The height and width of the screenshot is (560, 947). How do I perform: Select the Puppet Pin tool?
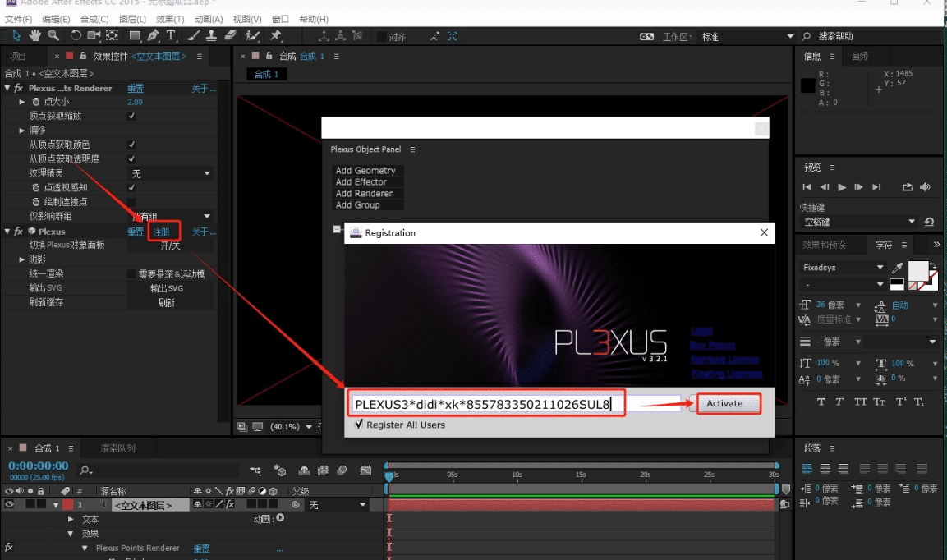coord(276,35)
